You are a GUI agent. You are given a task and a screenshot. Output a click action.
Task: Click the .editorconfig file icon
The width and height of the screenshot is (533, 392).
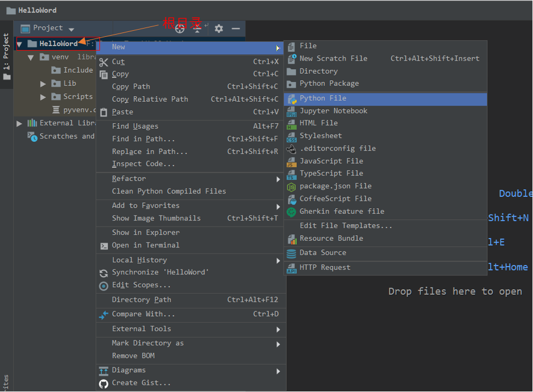tap(292, 149)
